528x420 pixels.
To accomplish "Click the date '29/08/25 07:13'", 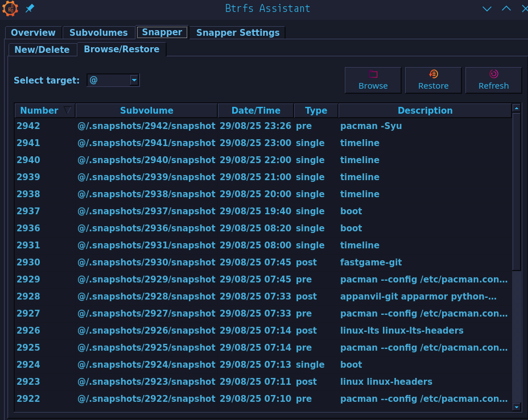I will [255, 365].
